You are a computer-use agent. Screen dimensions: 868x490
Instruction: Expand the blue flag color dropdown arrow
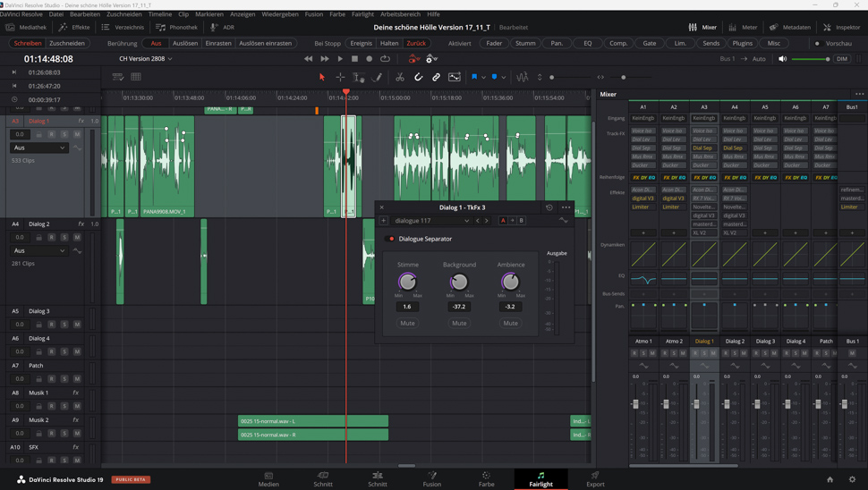point(483,78)
